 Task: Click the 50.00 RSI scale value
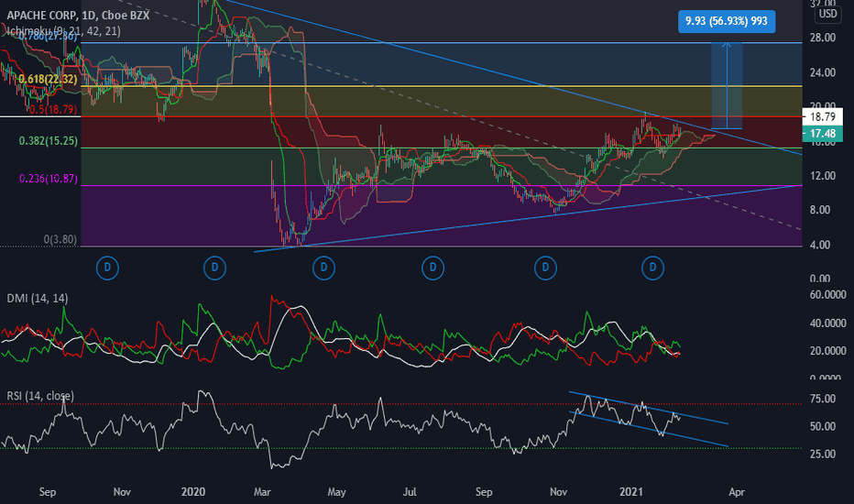823,427
